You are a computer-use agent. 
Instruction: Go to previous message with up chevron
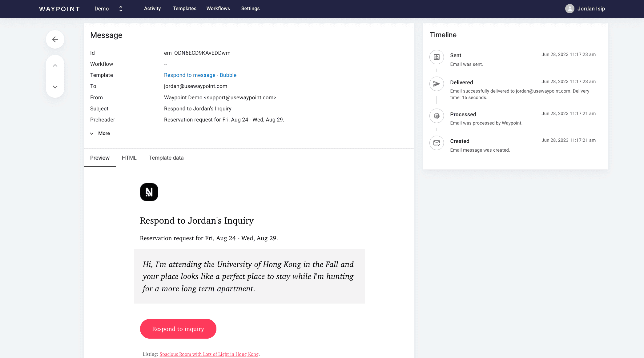pos(55,66)
